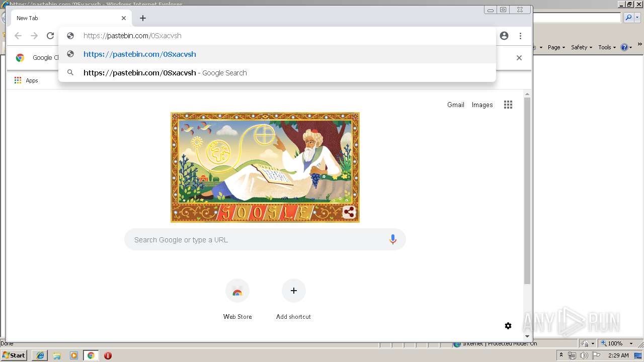Screen dimensions: 644x362
Task: Switch to Chrome in the taskbar
Action: [x=91, y=355]
